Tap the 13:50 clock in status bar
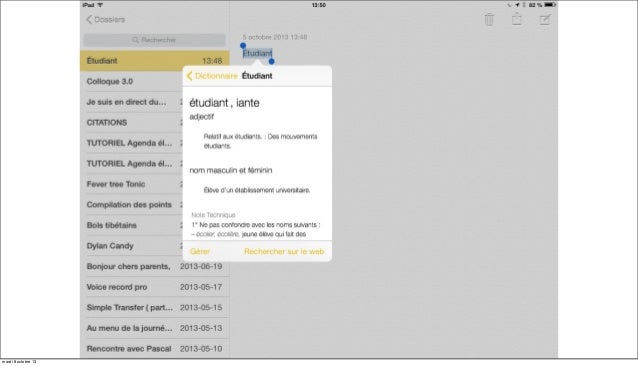Viewport: 638px width, 366px height. click(319, 5)
